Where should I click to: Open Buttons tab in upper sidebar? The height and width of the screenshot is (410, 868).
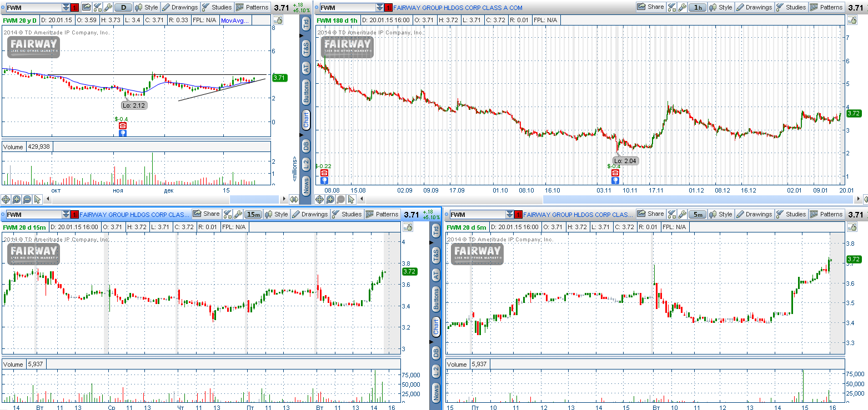pos(306,93)
